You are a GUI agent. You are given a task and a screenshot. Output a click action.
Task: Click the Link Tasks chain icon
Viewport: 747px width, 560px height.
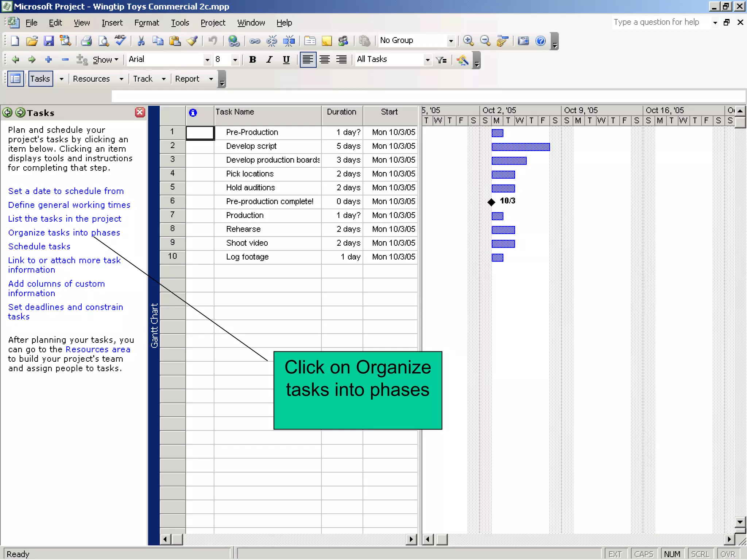click(255, 41)
